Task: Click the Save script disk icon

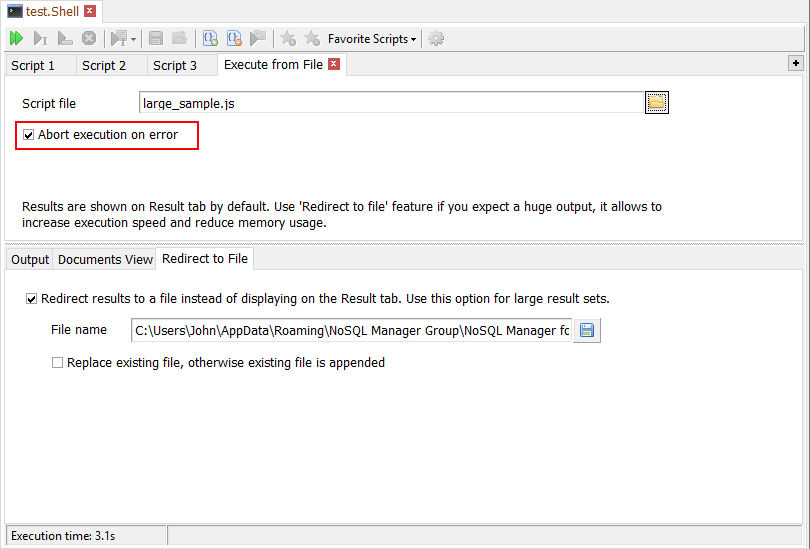Action: pos(156,39)
